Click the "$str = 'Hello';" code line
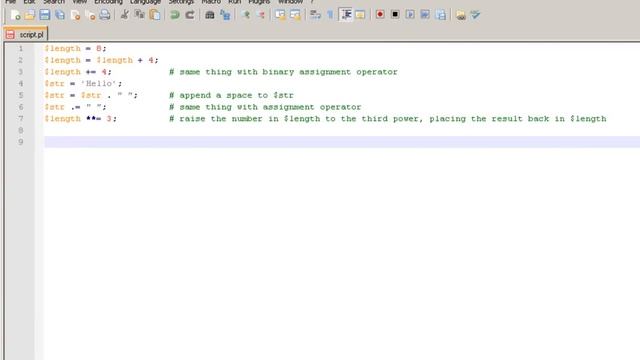The width and height of the screenshot is (640, 360). (x=83, y=84)
